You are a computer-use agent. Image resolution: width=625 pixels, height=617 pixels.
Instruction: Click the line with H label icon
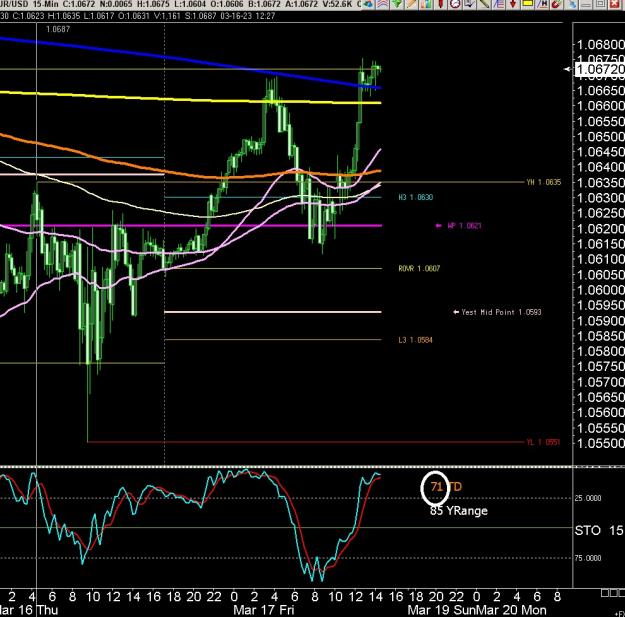[542, 4]
